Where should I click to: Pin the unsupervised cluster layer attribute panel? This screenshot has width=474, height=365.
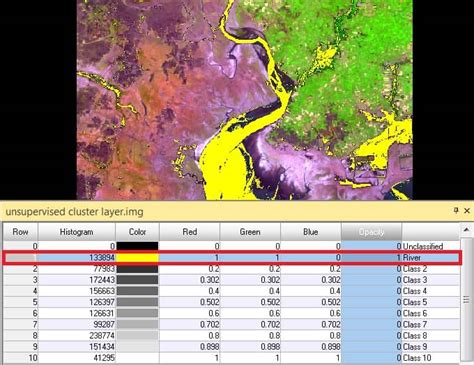coord(456,210)
